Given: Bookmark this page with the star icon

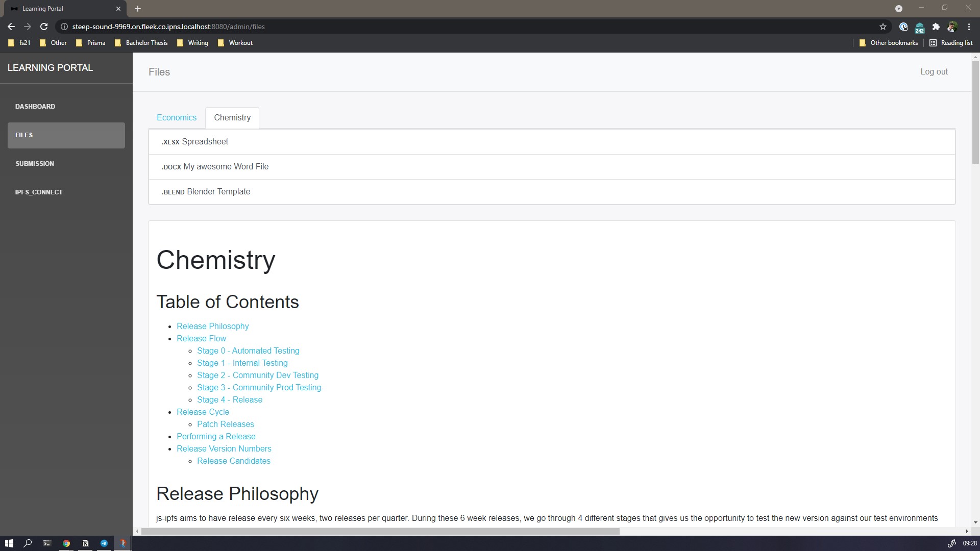Looking at the screenshot, I should coord(883,27).
